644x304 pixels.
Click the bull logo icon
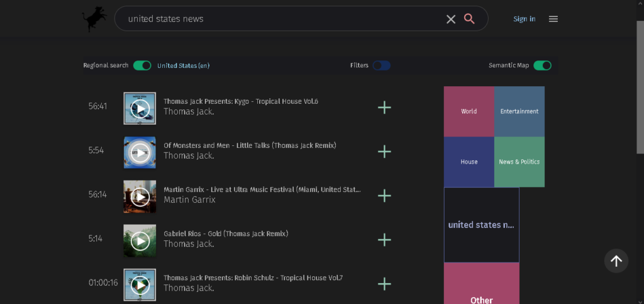tap(94, 18)
